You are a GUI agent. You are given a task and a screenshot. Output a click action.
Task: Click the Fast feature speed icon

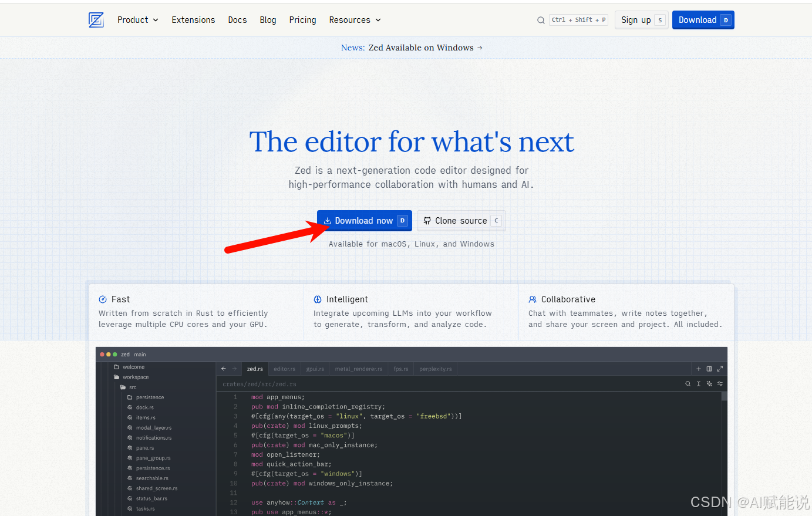[x=103, y=299]
